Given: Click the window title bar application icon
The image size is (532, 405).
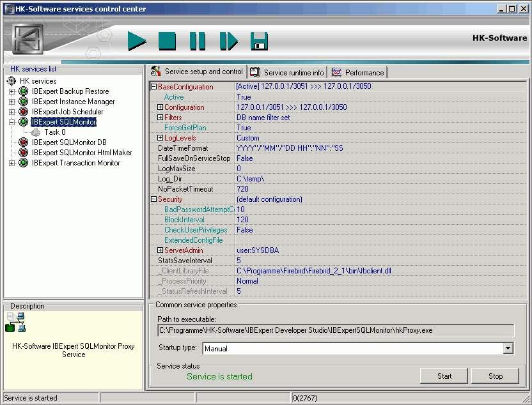Looking at the screenshot, I should coord(9,9).
